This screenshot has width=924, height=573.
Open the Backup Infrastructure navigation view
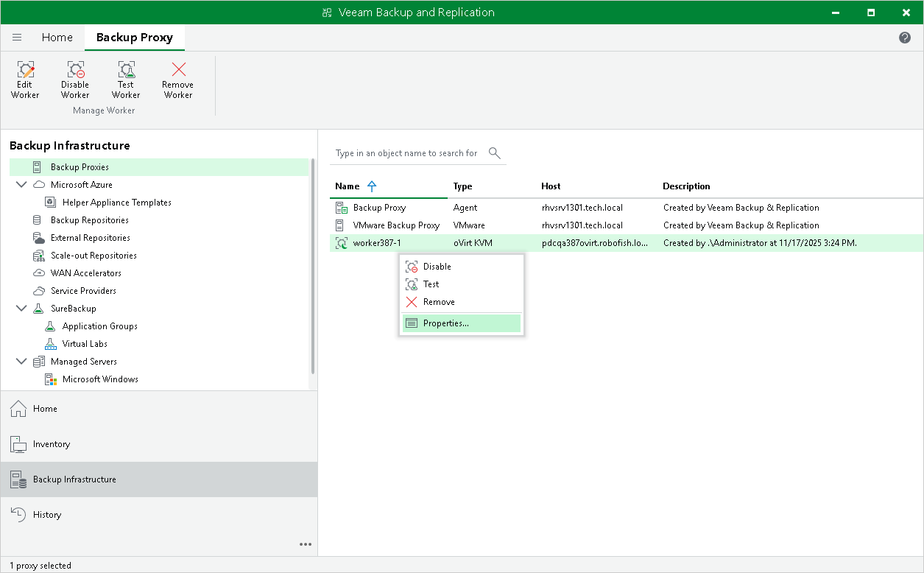point(159,479)
